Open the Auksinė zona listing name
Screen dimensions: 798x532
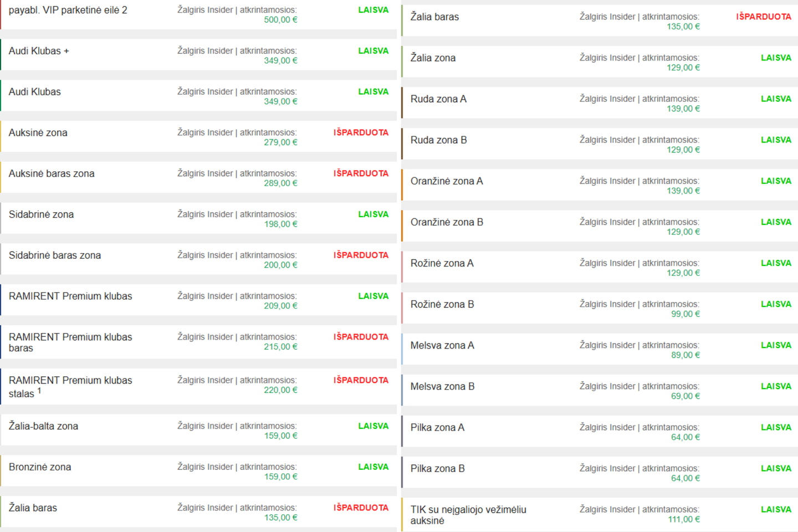(x=38, y=133)
